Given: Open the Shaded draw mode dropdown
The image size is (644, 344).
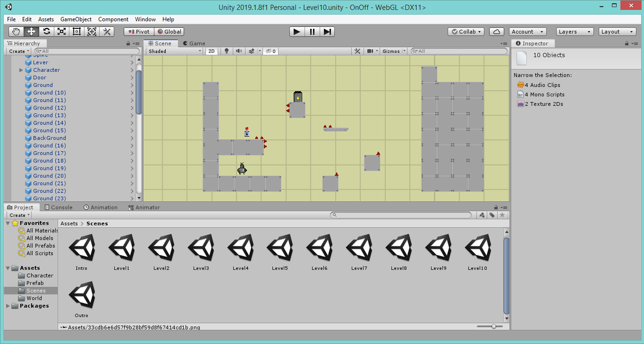Looking at the screenshot, I should click(175, 51).
